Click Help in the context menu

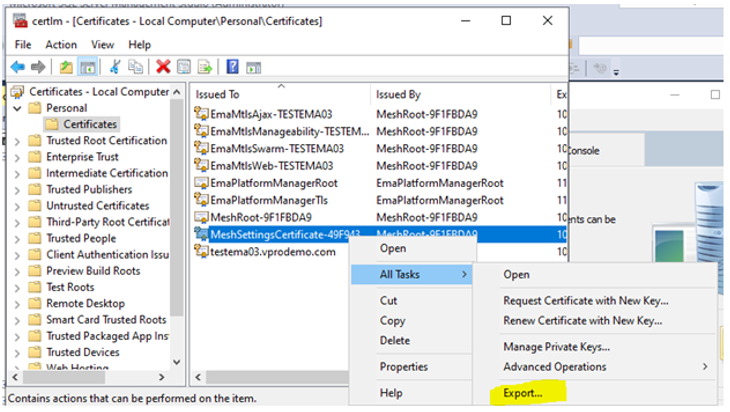pyautogui.click(x=391, y=393)
